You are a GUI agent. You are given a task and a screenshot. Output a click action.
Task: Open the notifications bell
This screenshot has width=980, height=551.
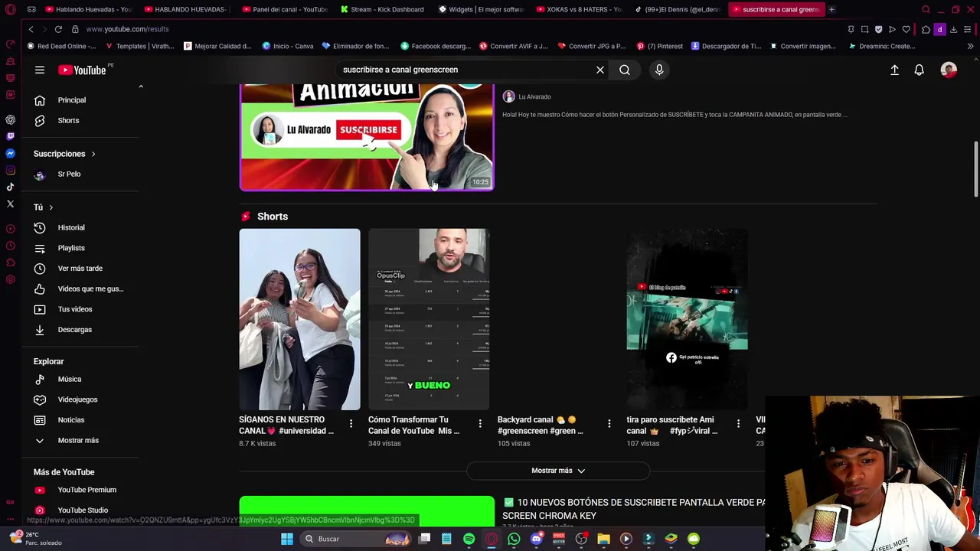[919, 70]
